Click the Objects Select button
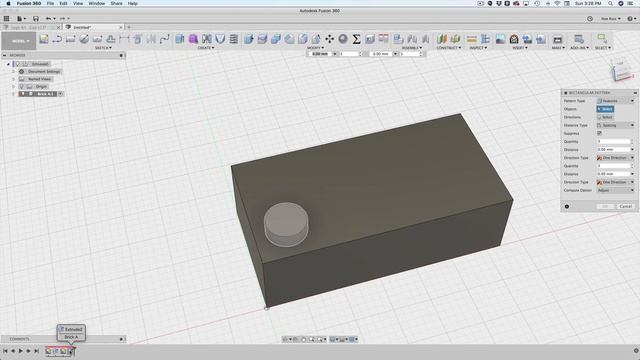 [605, 109]
